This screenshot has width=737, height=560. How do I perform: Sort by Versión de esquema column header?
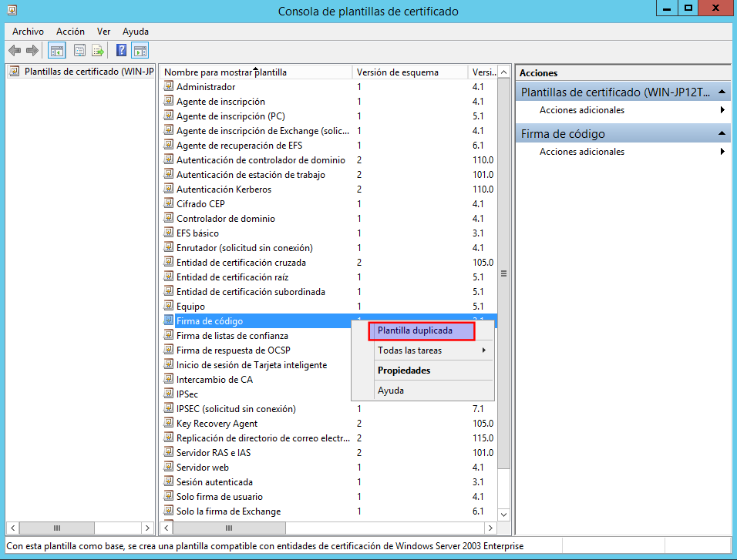[x=397, y=72]
